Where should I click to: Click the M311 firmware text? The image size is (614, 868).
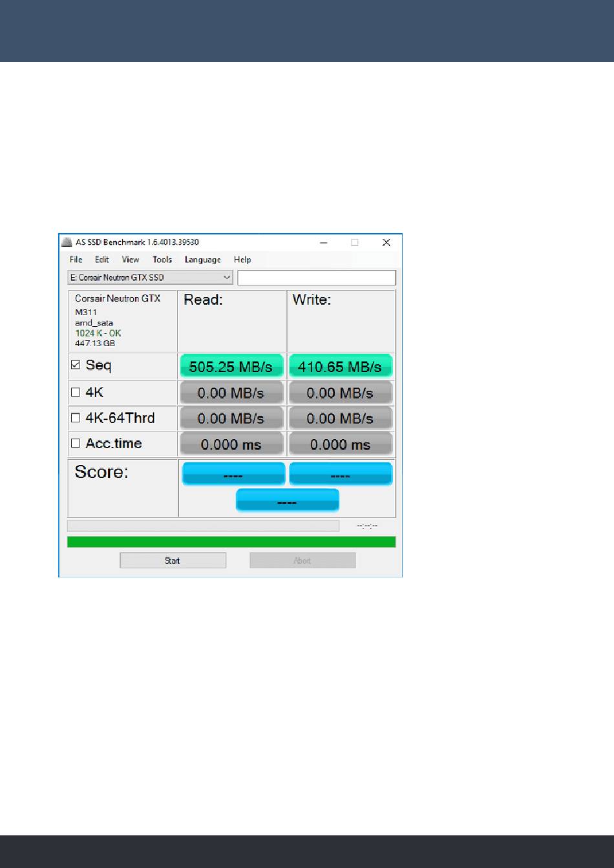[x=86, y=313]
